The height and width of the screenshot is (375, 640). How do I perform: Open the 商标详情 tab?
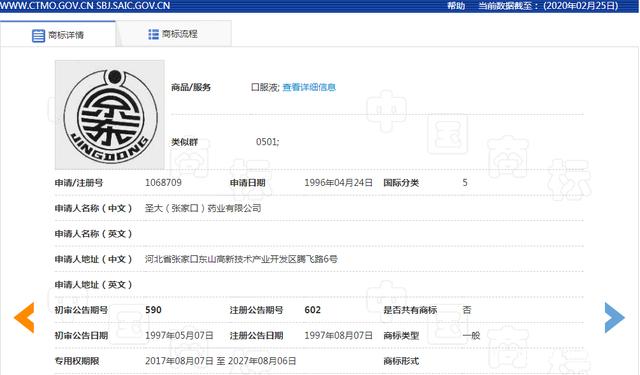point(58,34)
